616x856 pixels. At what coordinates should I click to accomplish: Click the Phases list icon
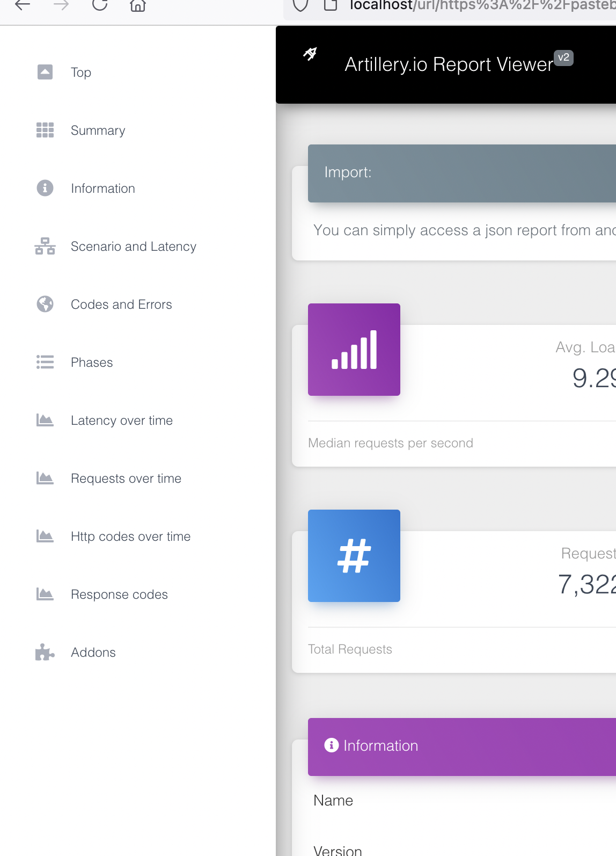coord(45,362)
